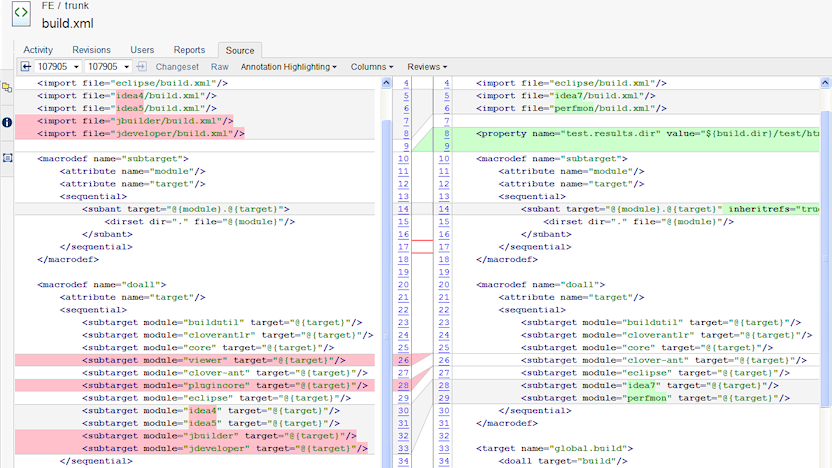The width and height of the screenshot is (832, 468).
Task: Click the idea7 import line in right pane
Action: 566,96
